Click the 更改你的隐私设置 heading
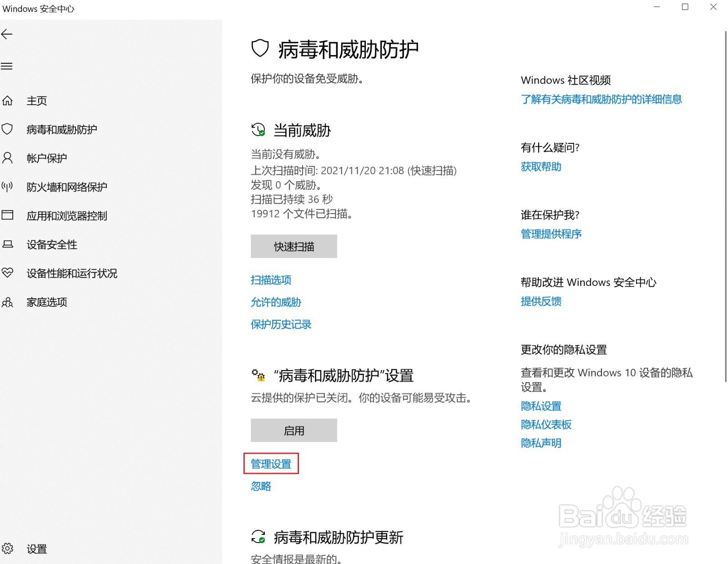Image resolution: width=728 pixels, height=564 pixels. pyautogui.click(x=564, y=350)
